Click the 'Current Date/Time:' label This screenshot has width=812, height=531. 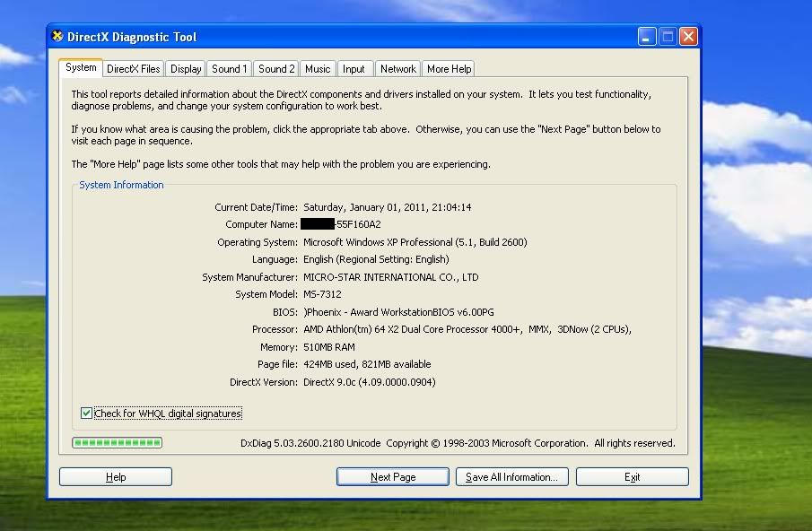pos(257,207)
